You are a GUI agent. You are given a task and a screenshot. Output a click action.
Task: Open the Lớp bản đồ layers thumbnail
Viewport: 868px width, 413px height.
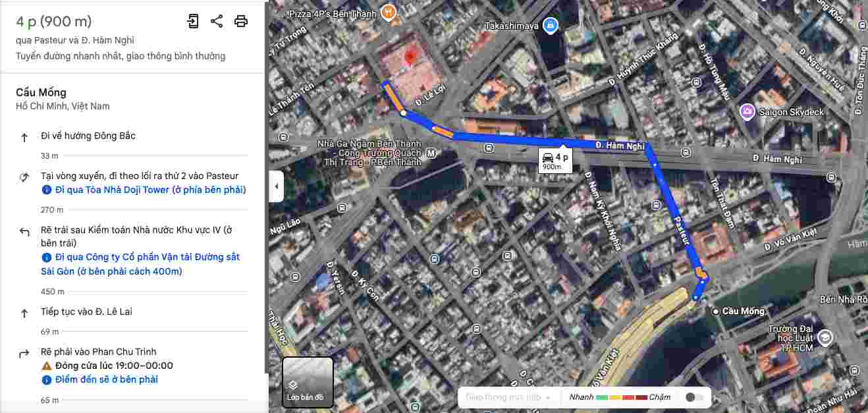coord(308,382)
